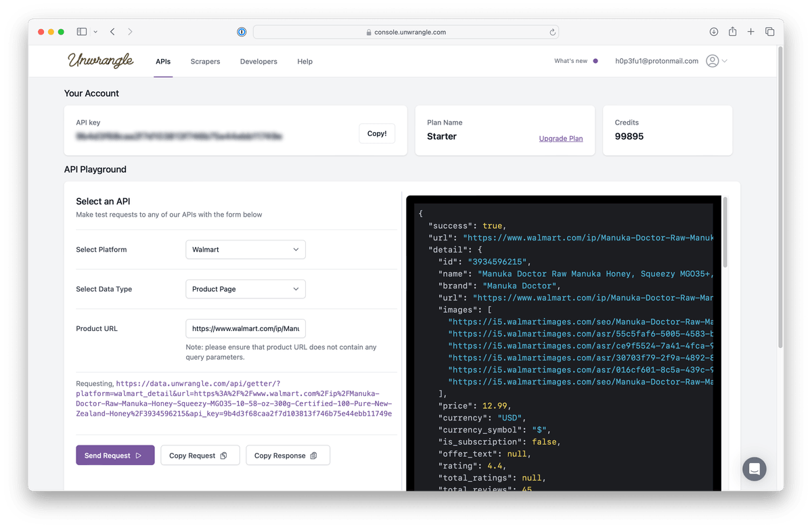The width and height of the screenshot is (812, 528).
Task: Show the tab overview icon
Action: point(769,32)
